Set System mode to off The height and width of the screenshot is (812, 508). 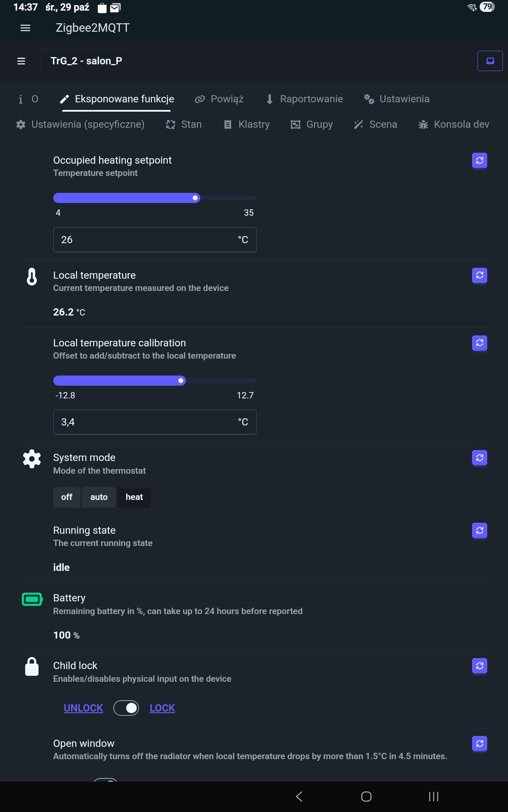coord(66,497)
